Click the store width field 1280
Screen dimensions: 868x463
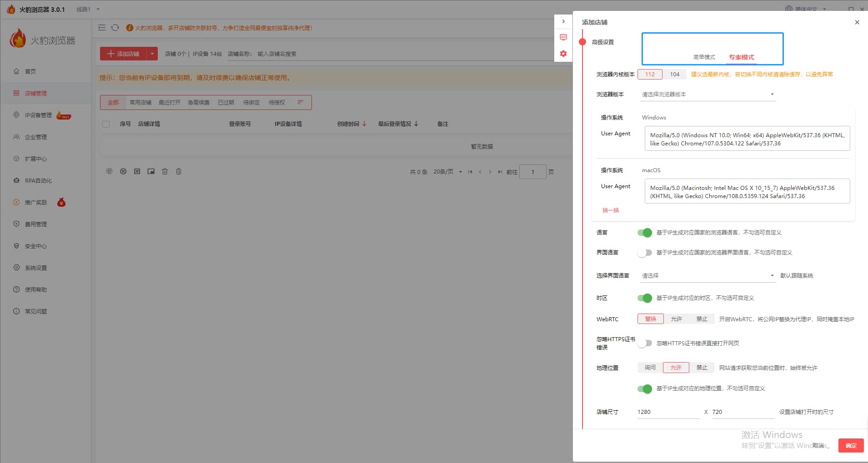pos(667,412)
